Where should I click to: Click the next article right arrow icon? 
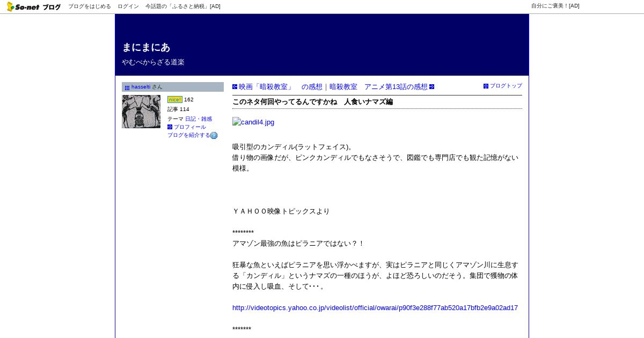[431, 87]
